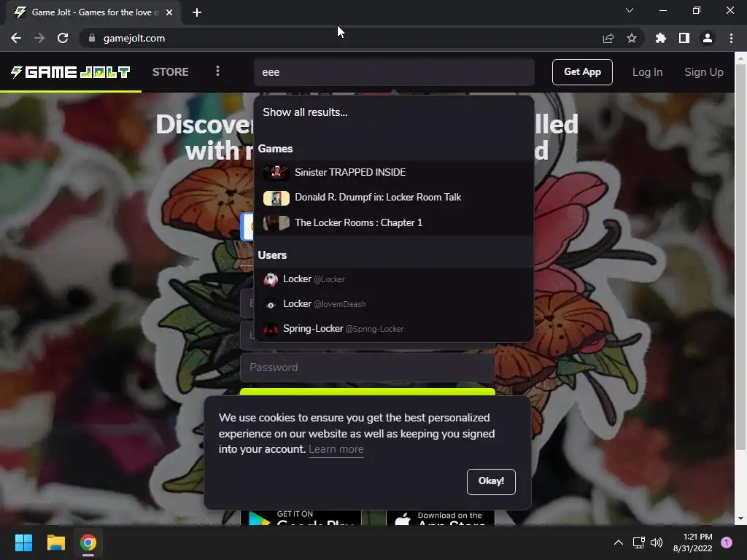747x560 pixels.
Task: Click the browser forward arrow
Action: click(39, 38)
